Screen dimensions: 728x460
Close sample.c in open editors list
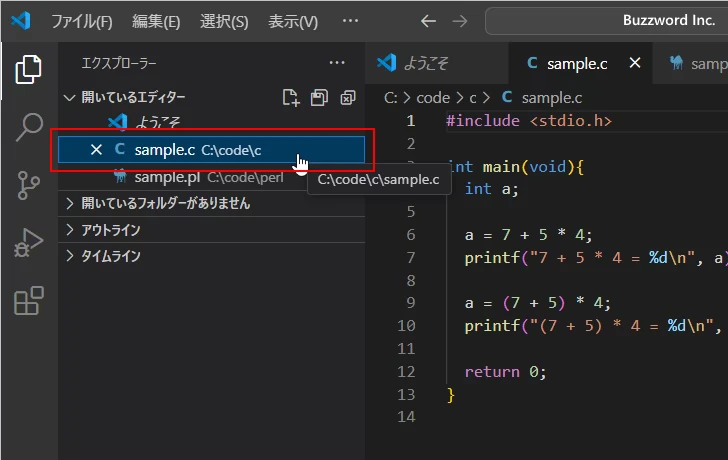click(96, 149)
